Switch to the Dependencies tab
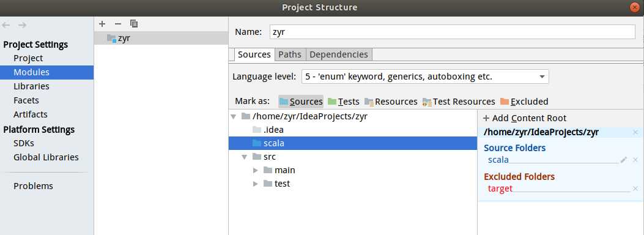 [x=339, y=54]
